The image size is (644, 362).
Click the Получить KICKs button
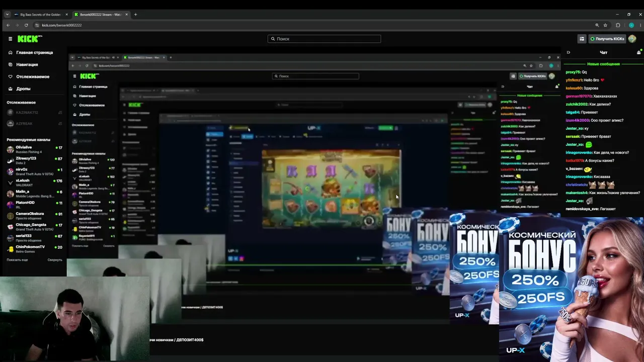click(x=607, y=39)
